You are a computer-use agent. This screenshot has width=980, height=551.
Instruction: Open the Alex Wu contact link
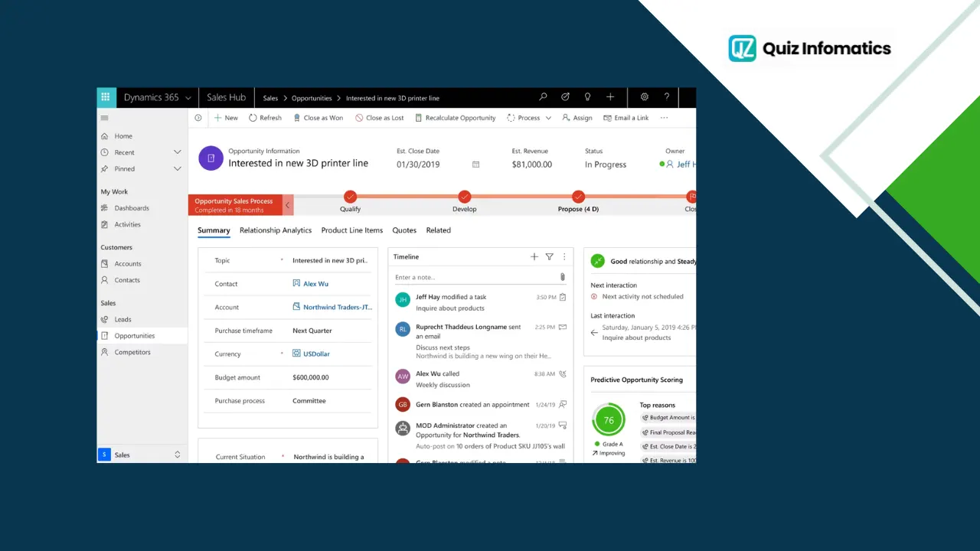(x=315, y=284)
